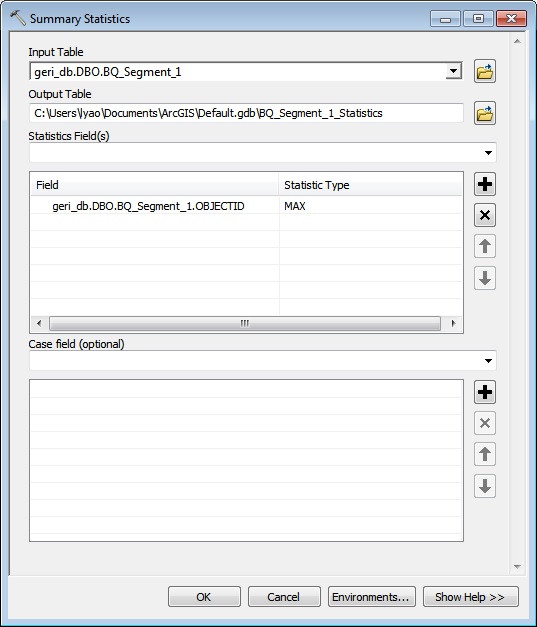The image size is (537, 627).
Task: Add case field plus button
Action: click(x=485, y=392)
